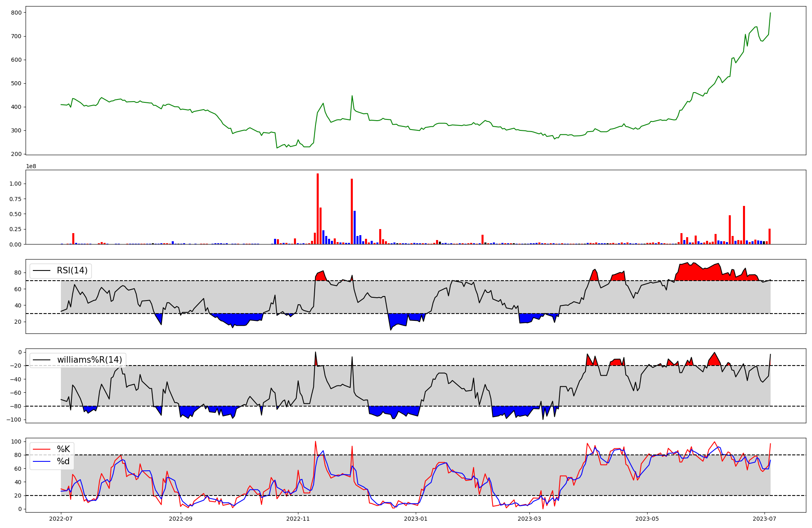Click the 2022-11 x-axis date label
Viewport: 812px width, 528px height.
tap(298, 519)
